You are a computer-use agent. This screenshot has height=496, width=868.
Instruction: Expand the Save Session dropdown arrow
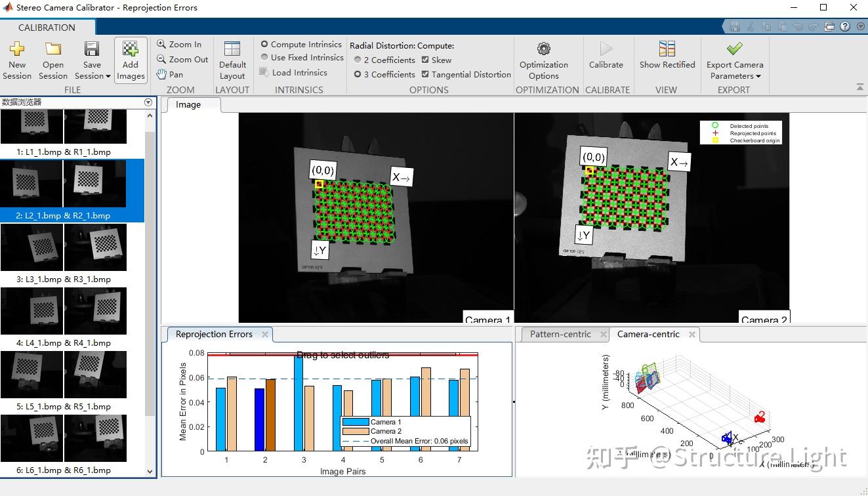pyautogui.click(x=108, y=76)
